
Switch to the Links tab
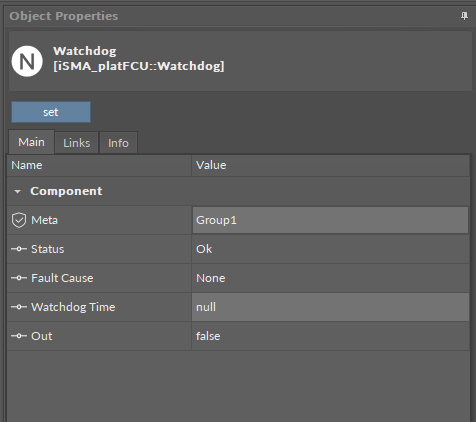[x=77, y=143]
